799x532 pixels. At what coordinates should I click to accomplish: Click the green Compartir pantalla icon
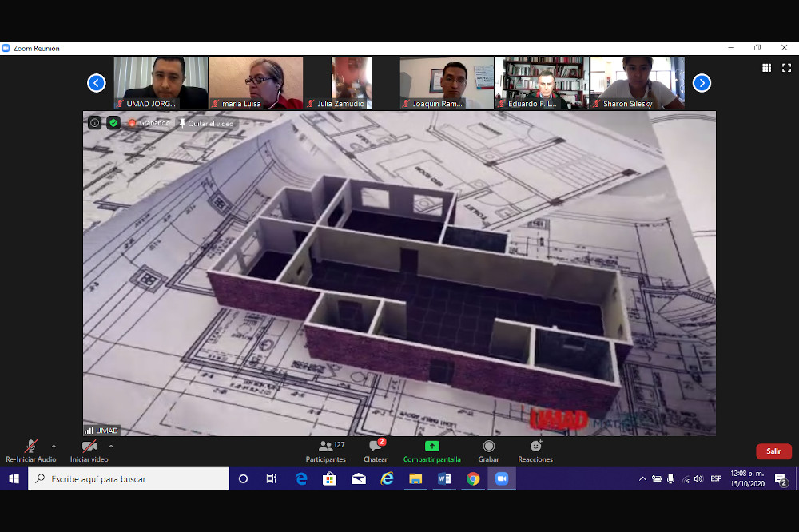click(x=431, y=447)
